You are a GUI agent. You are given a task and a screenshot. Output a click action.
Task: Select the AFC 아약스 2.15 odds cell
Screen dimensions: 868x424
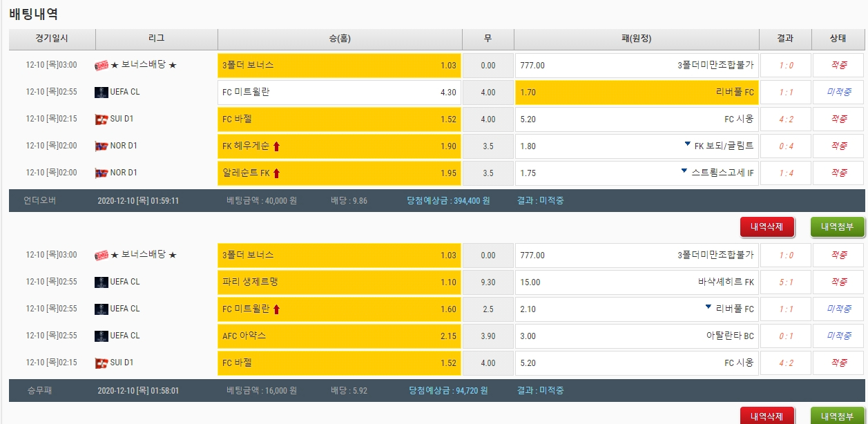click(339, 336)
